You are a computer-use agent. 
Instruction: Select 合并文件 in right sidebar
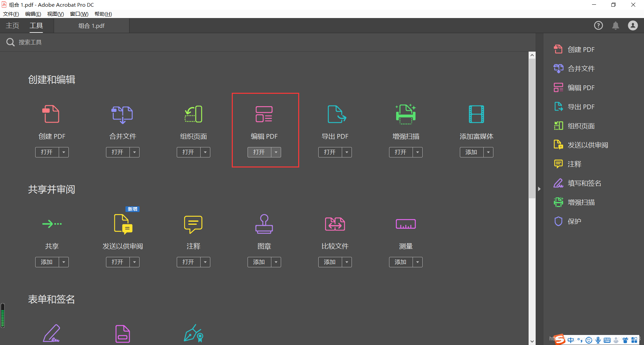pyautogui.click(x=574, y=69)
